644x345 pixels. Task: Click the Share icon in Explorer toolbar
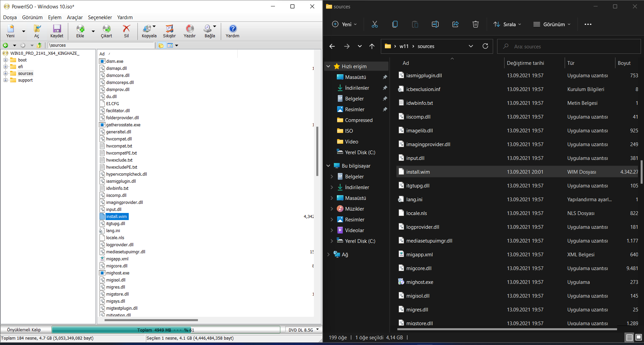pyautogui.click(x=455, y=24)
